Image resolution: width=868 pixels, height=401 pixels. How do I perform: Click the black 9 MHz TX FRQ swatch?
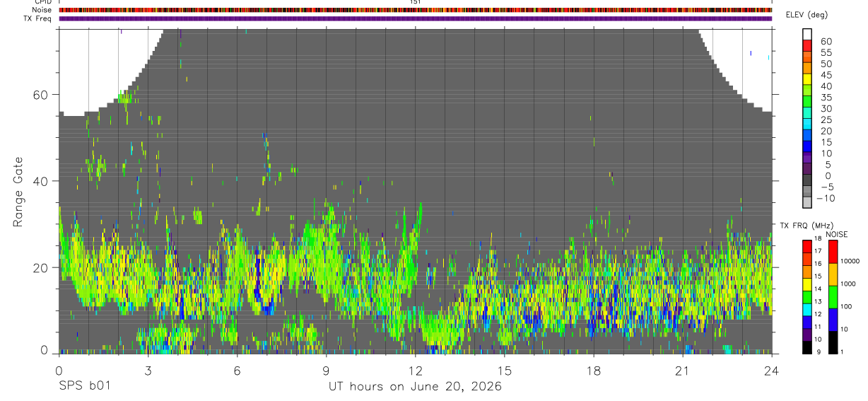pyautogui.click(x=807, y=348)
